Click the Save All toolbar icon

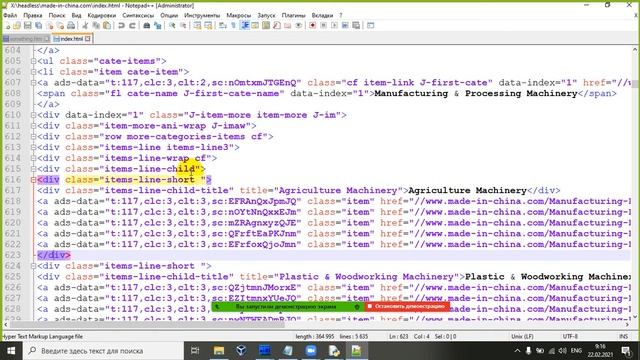pos(38,25)
